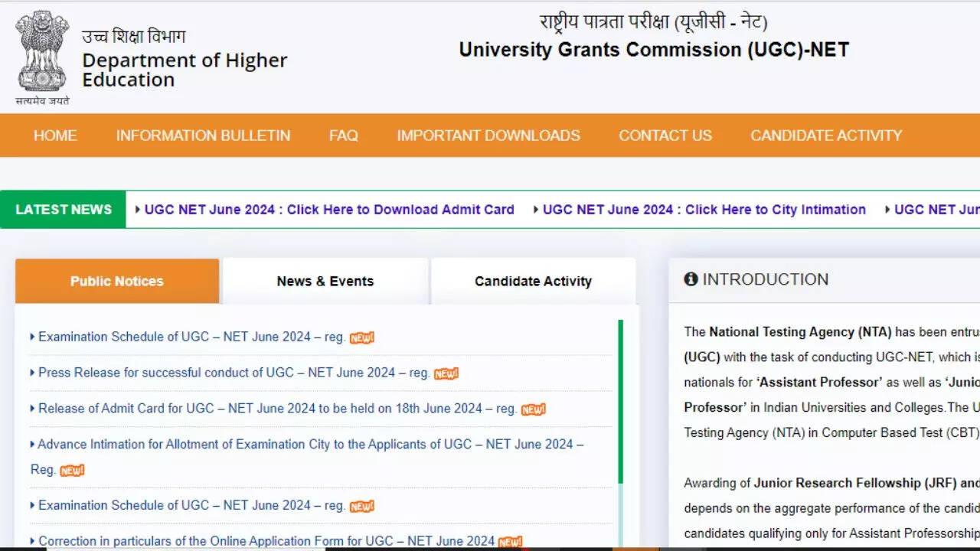980x551 pixels.
Task: Go to FAQ in the navigation bar
Action: click(343, 135)
